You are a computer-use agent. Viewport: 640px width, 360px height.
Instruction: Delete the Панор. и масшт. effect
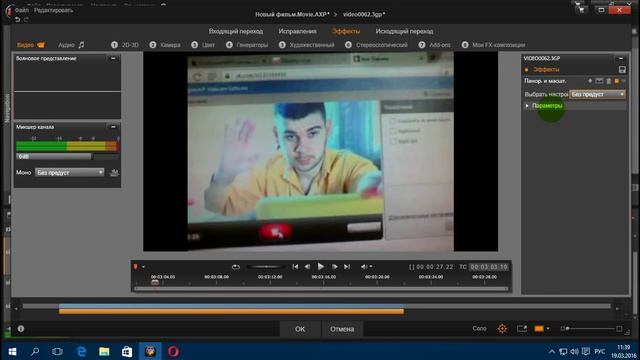609,81
